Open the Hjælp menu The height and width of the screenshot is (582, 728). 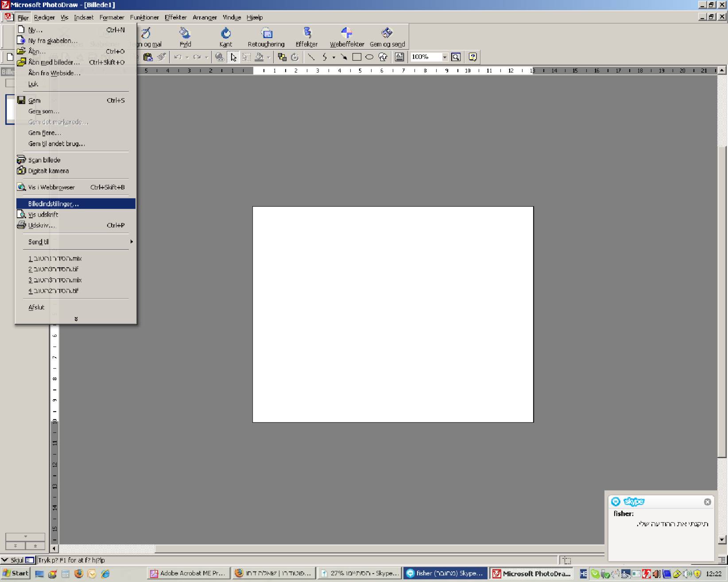tap(255, 18)
